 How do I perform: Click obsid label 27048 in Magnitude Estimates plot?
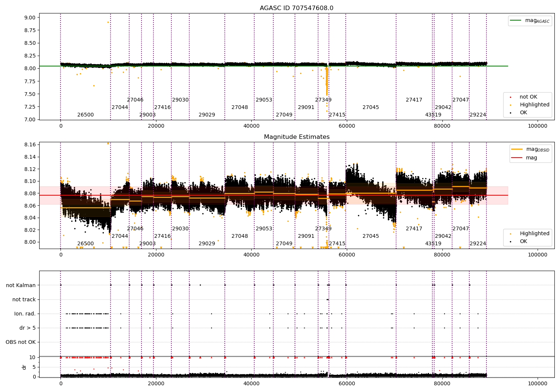240,236
